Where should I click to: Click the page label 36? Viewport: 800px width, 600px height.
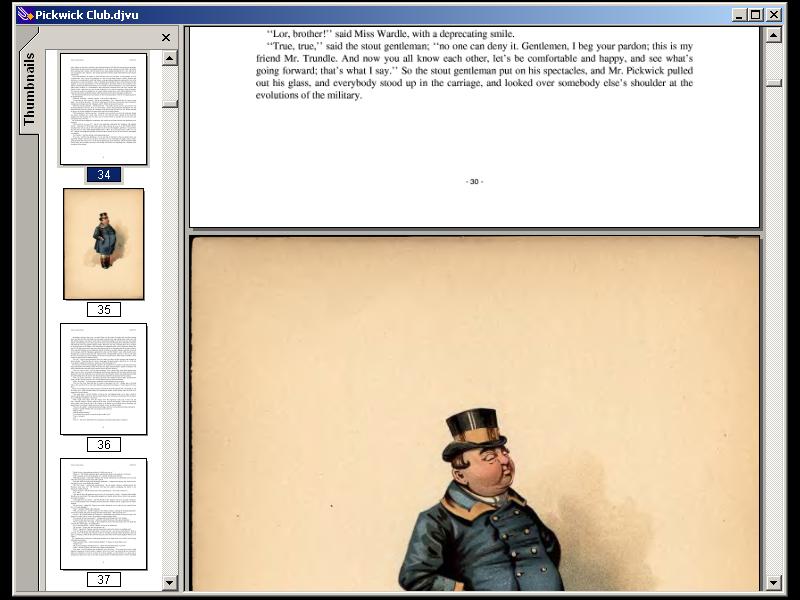[104, 444]
